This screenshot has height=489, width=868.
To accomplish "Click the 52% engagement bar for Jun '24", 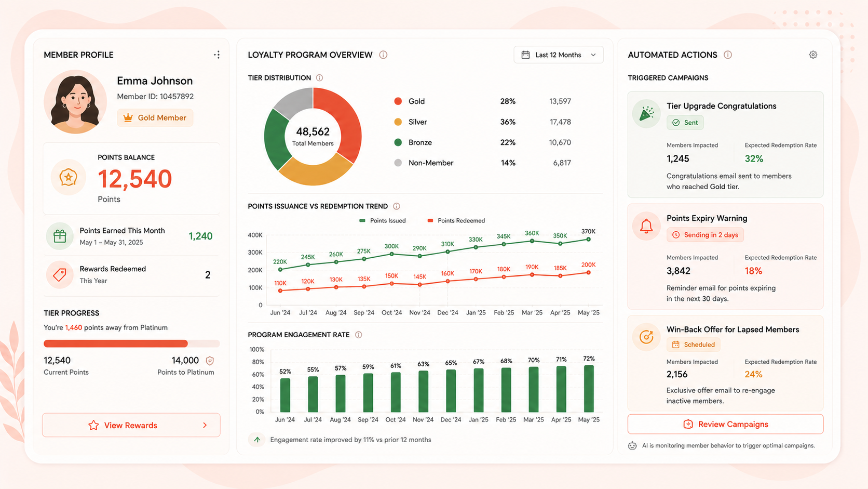I will pyautogui.click(x=285, y=395).
